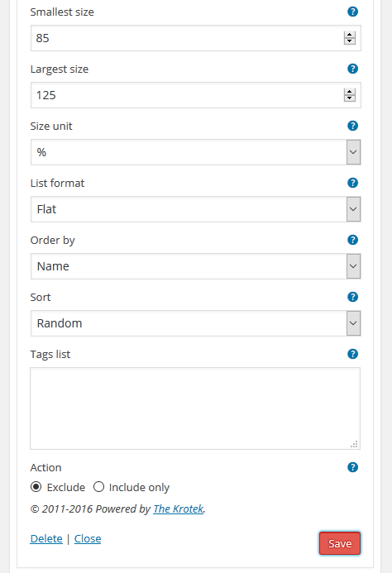Open help icon for Tags list
The height and width of the screenshot is (573, 392).
(x=352, y=354)
